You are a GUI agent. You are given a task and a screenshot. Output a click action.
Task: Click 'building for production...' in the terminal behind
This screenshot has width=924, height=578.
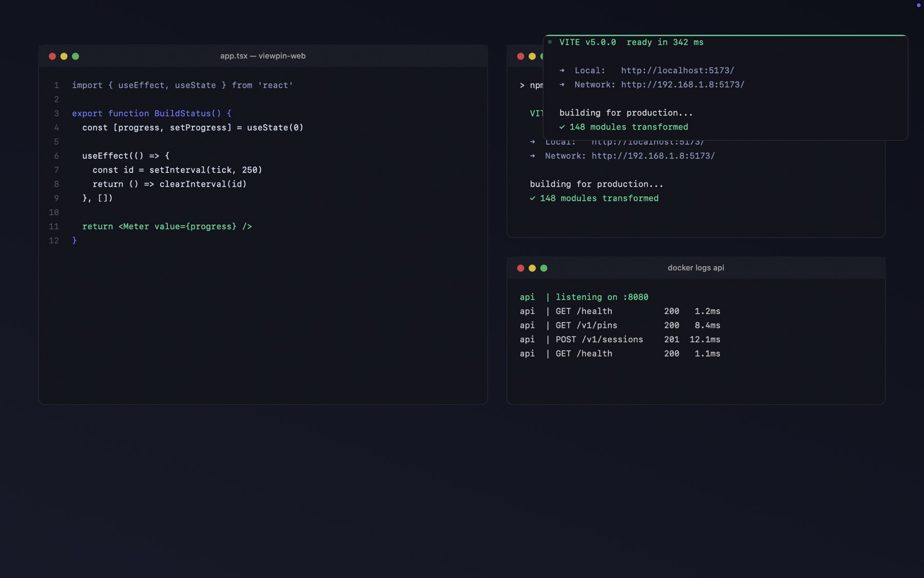[x=596, y=184]
